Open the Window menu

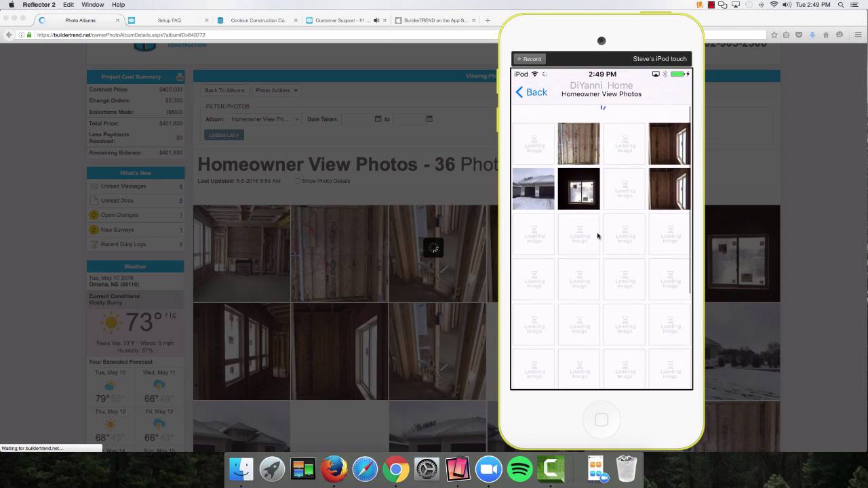tap(93, 5)
